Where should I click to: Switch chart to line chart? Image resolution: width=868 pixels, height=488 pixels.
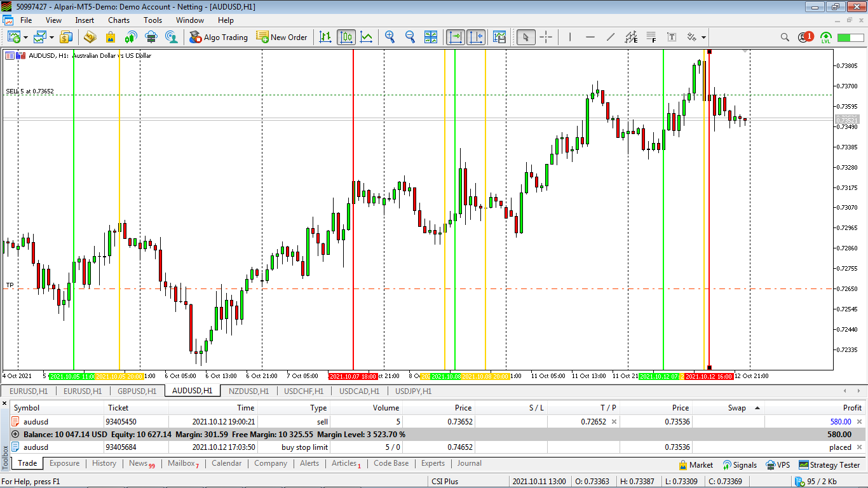click(x=367, y=37)
